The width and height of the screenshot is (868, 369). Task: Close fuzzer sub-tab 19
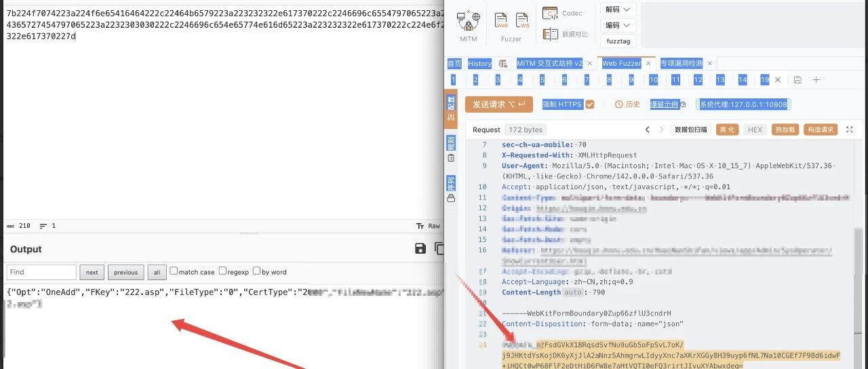tap(778, 80)
